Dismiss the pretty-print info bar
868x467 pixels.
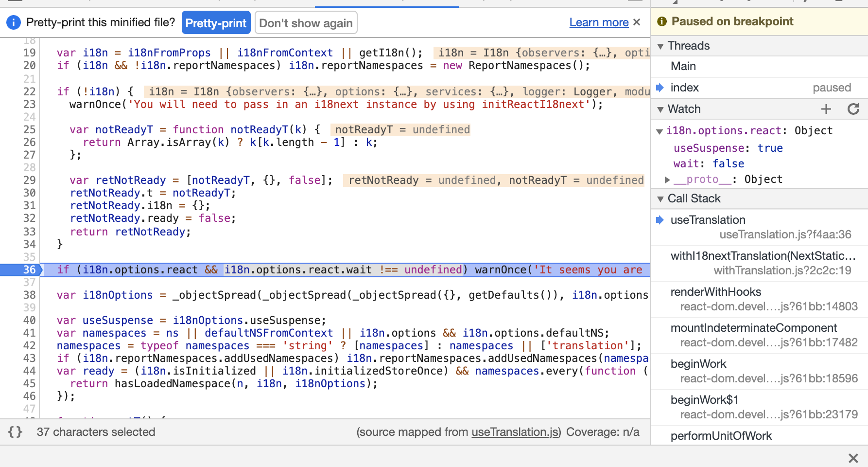(637, 22)
